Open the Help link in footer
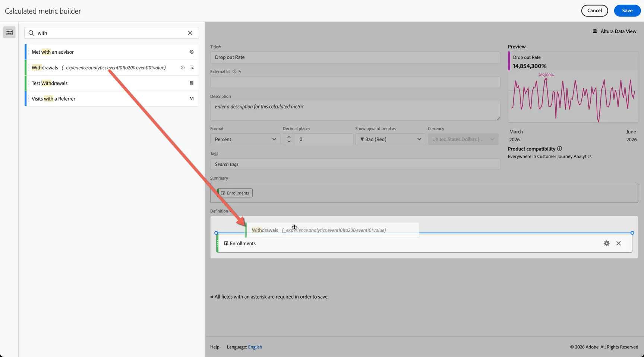 click(215, 347)
